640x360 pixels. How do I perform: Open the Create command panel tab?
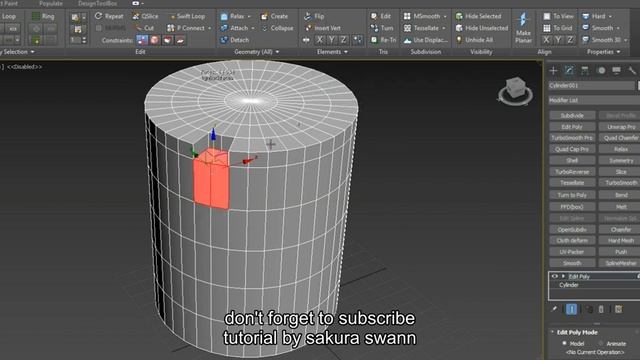tap(553, 71)
